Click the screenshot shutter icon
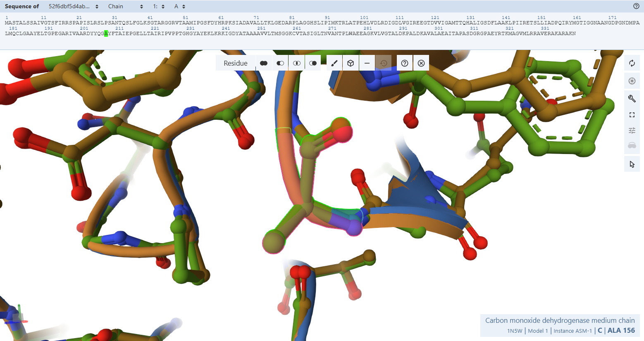644x341 pixels. coord(632,81)
